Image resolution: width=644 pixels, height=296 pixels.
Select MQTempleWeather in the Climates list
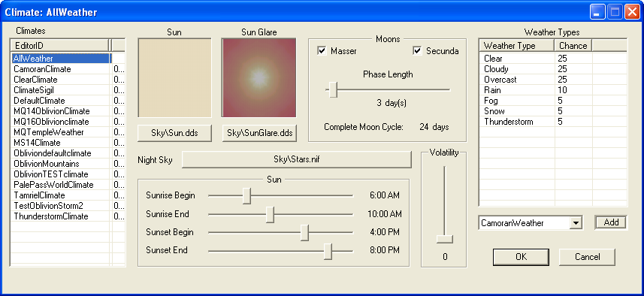pyautogui.click(x=68, y=132)
